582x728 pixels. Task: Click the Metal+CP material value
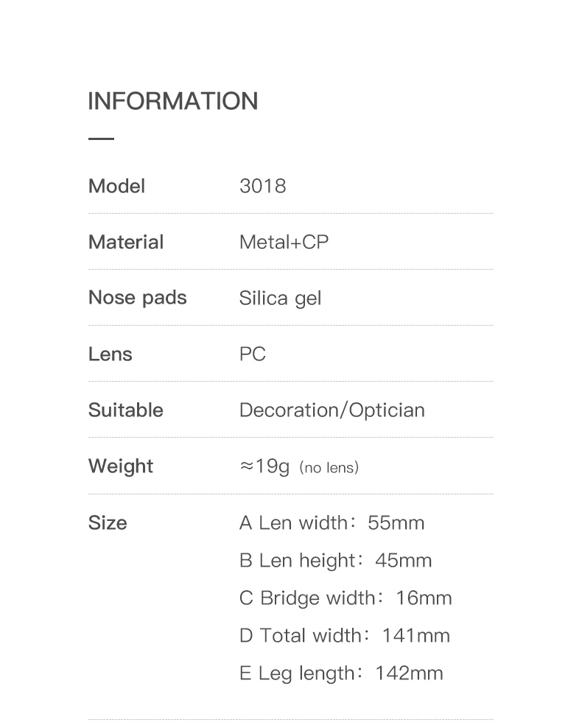[284, 242]
